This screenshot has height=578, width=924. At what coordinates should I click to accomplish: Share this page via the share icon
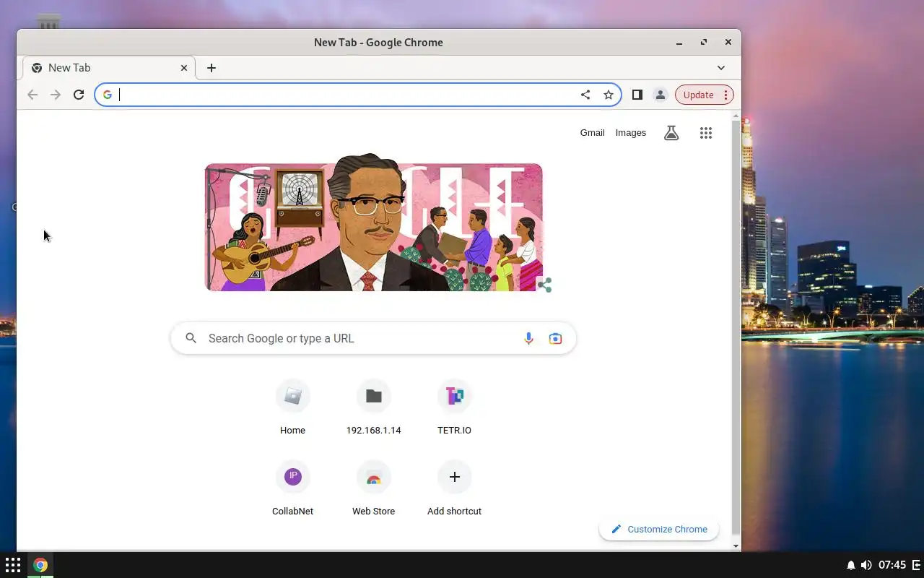585,95
